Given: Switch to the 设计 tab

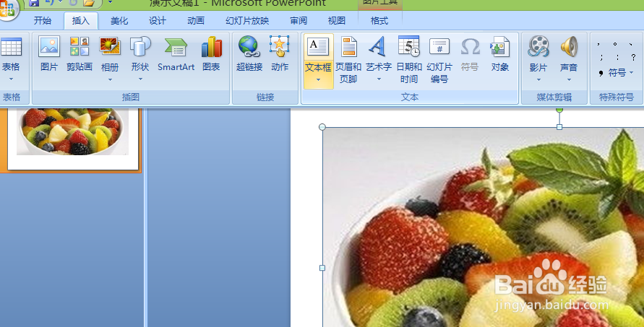Looking at the screenshot, I should 158,21.
